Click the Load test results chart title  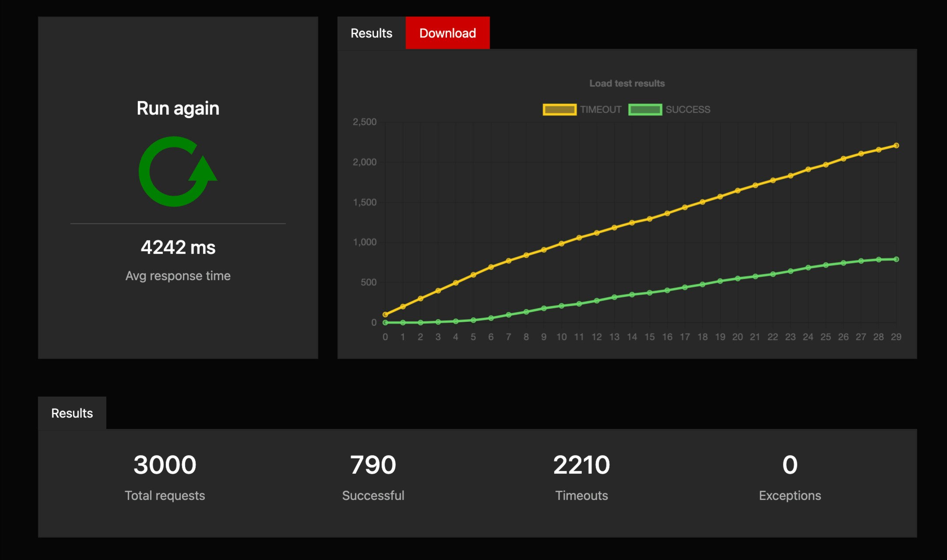click(627, 83)
